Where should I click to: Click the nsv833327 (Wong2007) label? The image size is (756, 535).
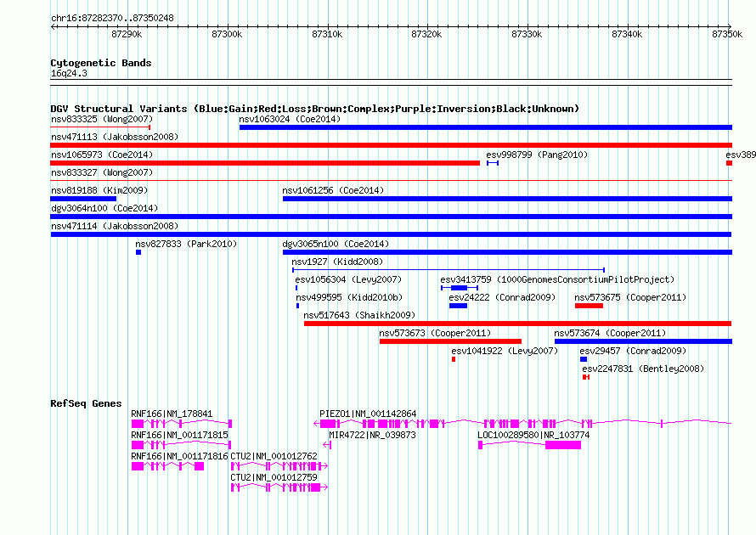(x=102, y=172)
